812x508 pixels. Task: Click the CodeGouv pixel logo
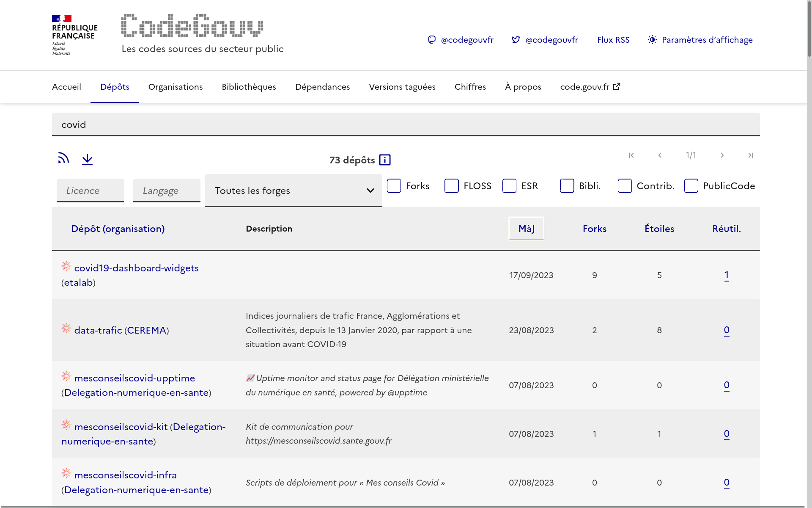(192, 26)
